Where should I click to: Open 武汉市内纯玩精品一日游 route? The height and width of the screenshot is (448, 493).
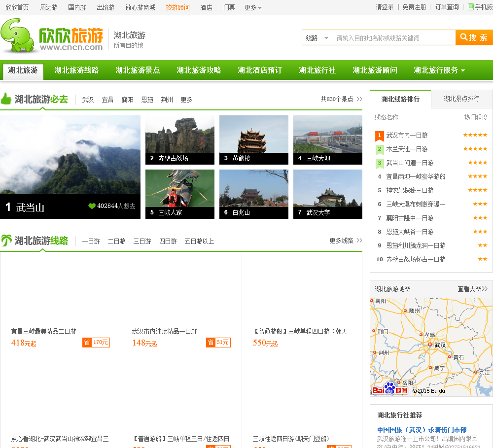165,331
